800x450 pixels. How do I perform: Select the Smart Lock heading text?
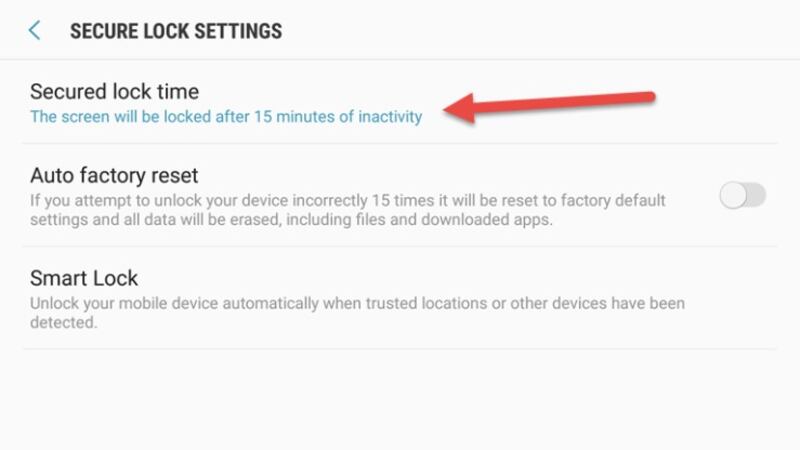(84, 279)
